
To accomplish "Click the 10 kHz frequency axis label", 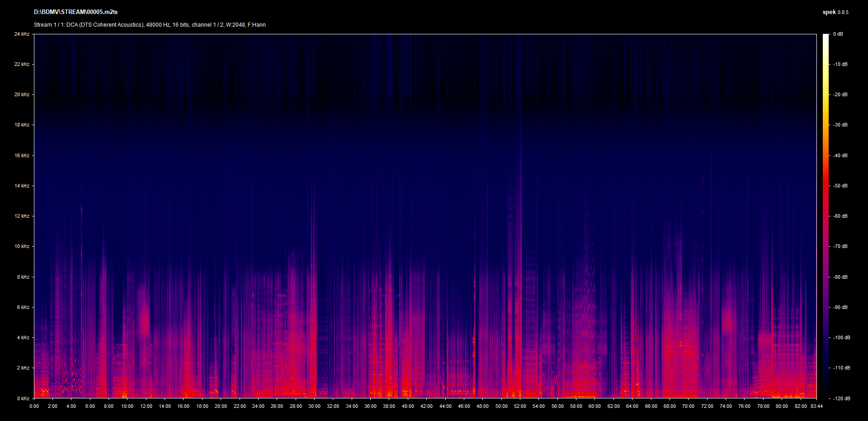I will (22, 246).
